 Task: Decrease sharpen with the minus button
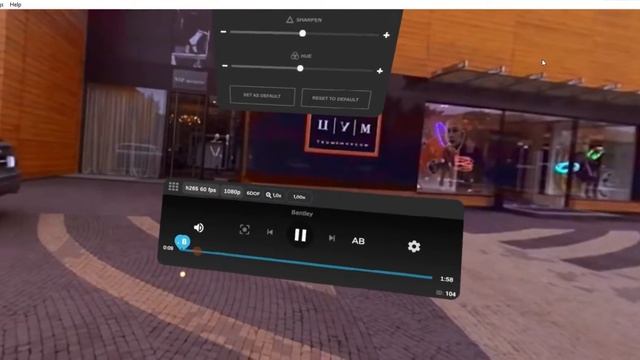point(223,31)
